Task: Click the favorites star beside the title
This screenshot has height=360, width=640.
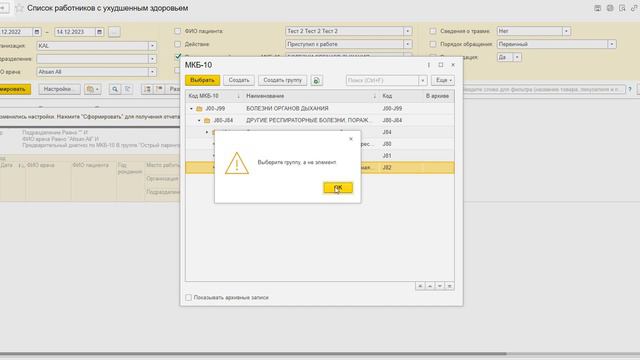Action: coord(19,8)
